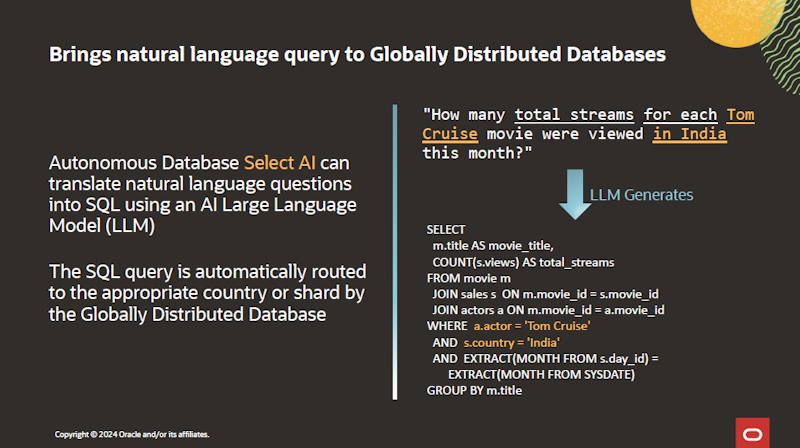Screen dimensions: 800x448
Task: Click the 'COUNT(s.views) AS total_streams' line
Action: pos(523,262)
